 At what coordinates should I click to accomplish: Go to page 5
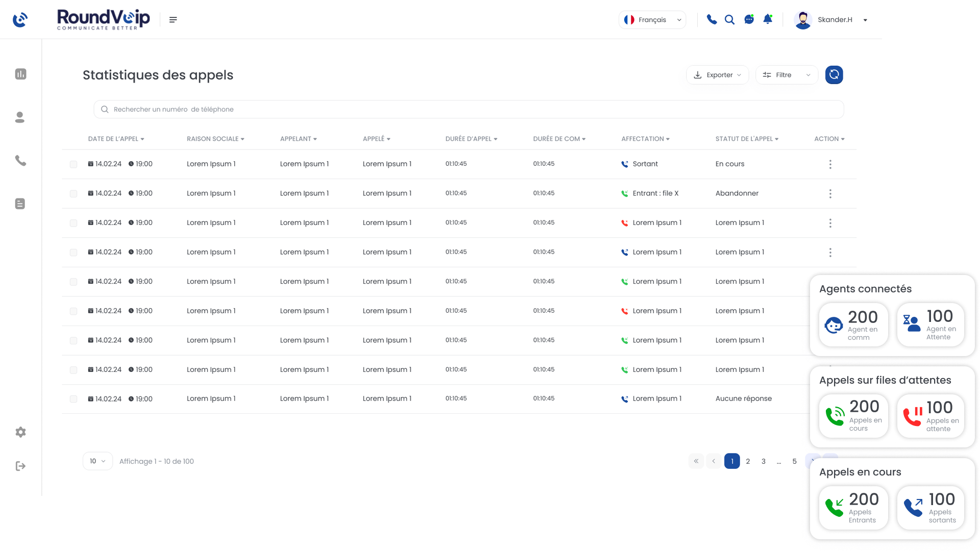(x=794, y=461)
